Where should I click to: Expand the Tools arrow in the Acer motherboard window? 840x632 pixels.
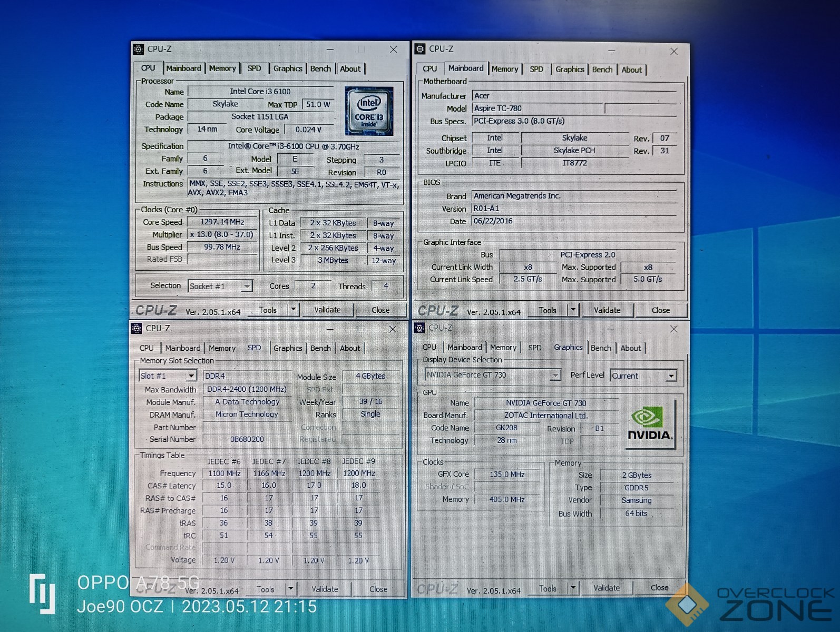point(573,310)
